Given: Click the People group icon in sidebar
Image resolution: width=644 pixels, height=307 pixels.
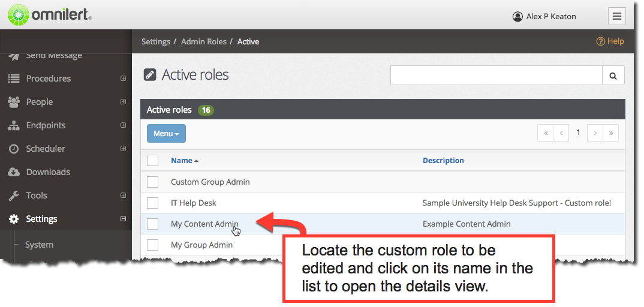Looking at the screenshot, I should [x=14, y=102].
